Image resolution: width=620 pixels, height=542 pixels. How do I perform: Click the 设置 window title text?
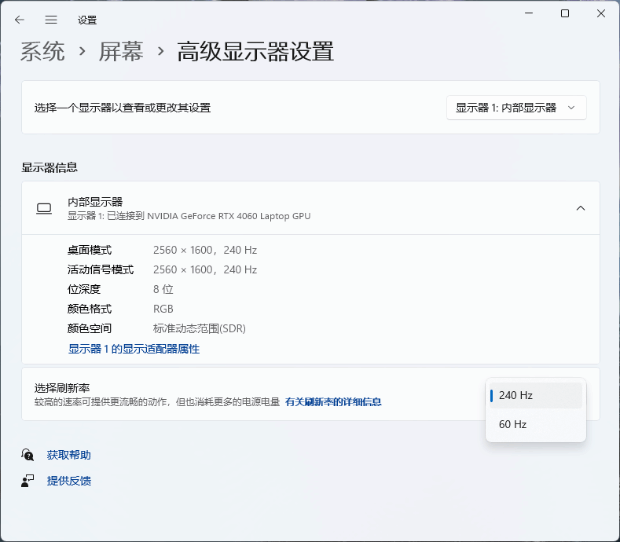pyautogui.click(x=87, y=20)
